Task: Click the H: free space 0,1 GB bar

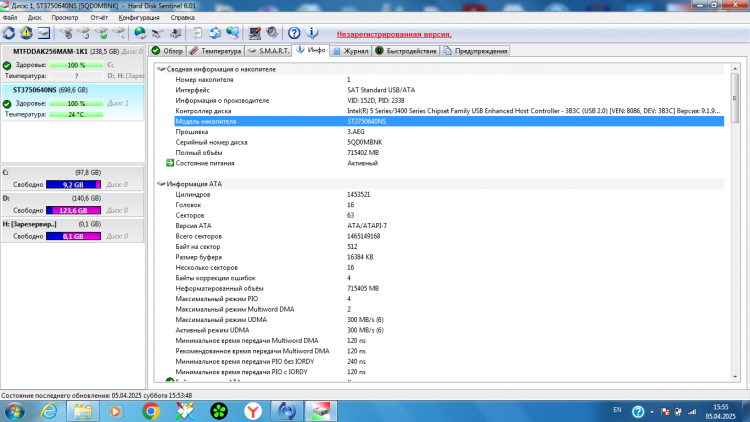Action: [x=73, y=236]
